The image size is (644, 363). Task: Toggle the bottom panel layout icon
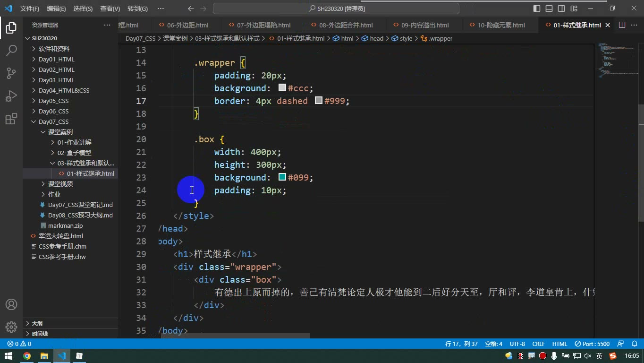click(x=549, y=9)
